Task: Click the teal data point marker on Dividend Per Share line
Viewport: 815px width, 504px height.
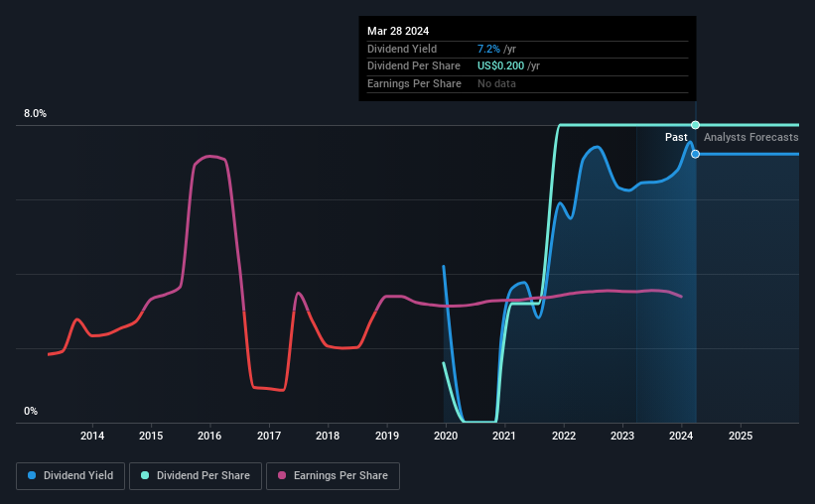Action: point(696,125)
